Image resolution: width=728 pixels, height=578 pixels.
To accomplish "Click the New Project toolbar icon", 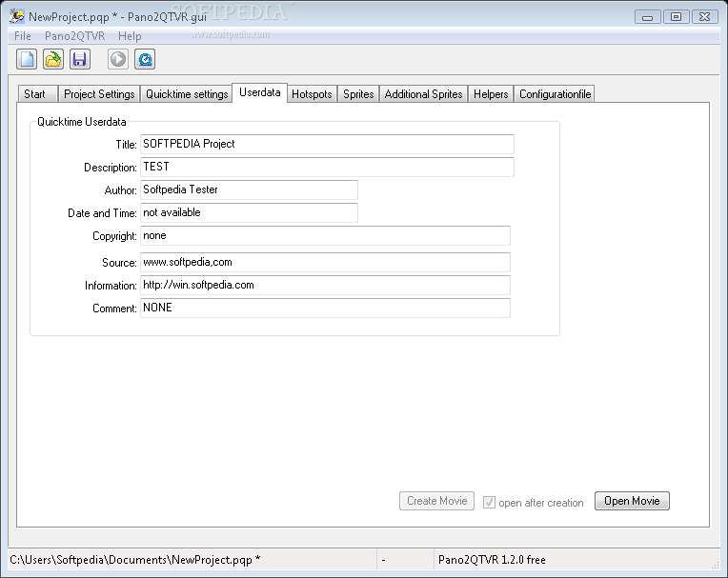I will (x=27, y=59).
